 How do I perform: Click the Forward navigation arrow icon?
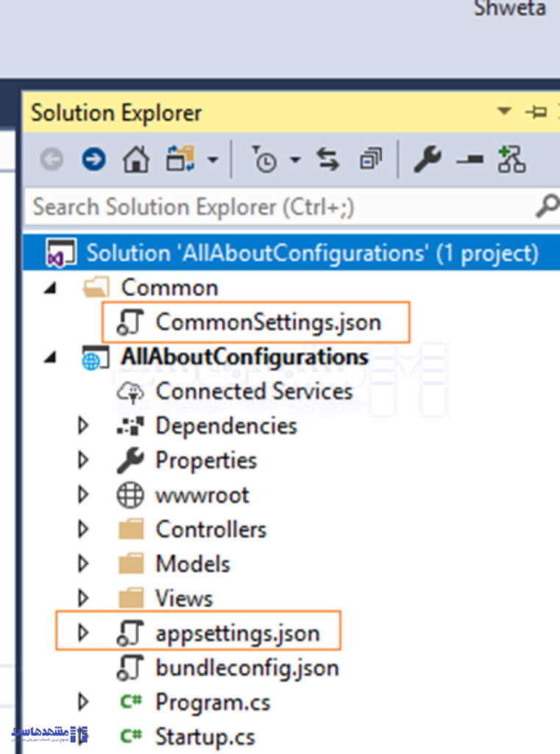point(93,159)
